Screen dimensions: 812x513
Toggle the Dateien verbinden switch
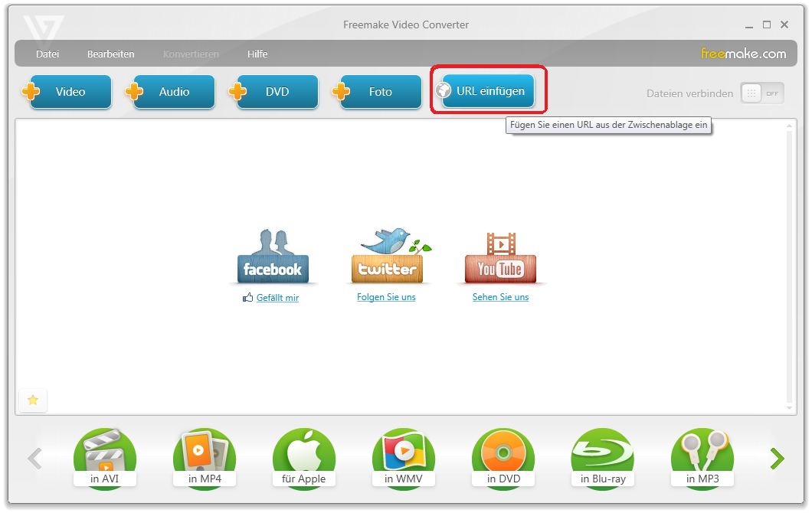coord(761,93)
